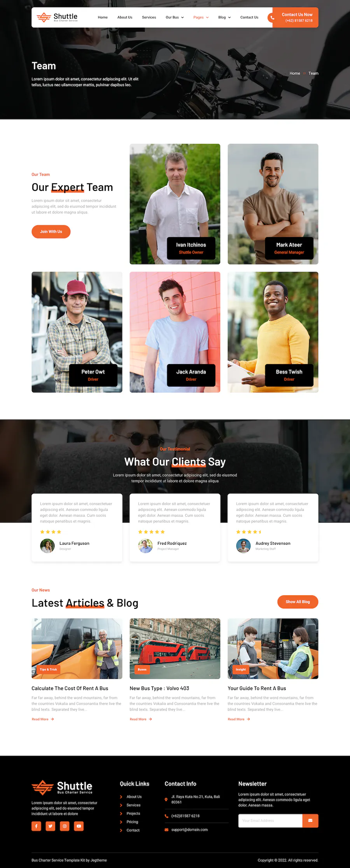Click the Home breadcrumb link
The height and width of the screenshot is (868, 350).
295,73
